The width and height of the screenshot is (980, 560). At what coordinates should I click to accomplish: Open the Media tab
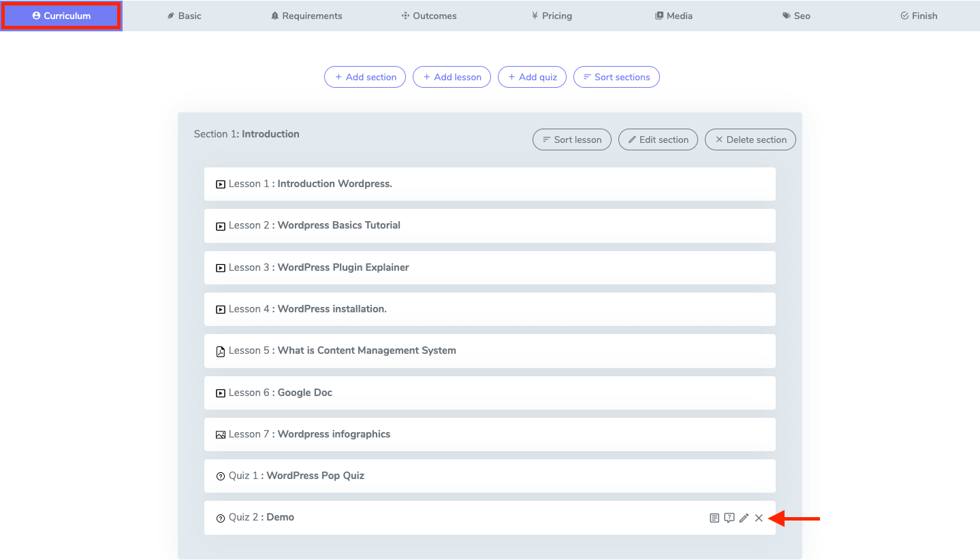(x=674, y=16)
